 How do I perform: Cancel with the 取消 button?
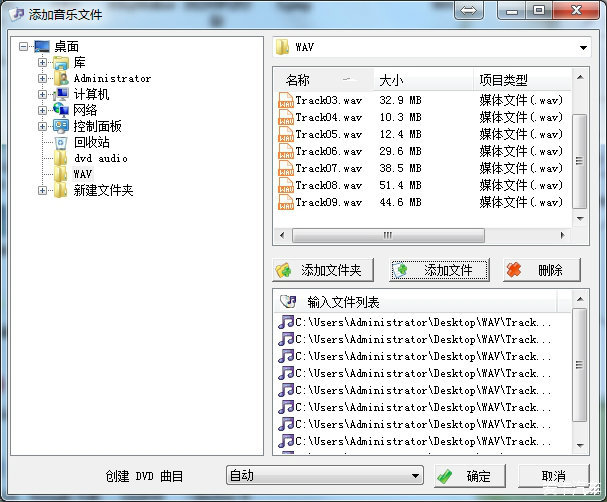pos(554,476)
